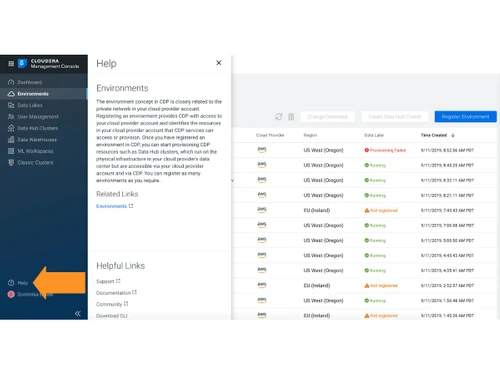The image size is (500, 375).
Task: Open Data Warehouses from sidebar
Action: coord(37,140)
